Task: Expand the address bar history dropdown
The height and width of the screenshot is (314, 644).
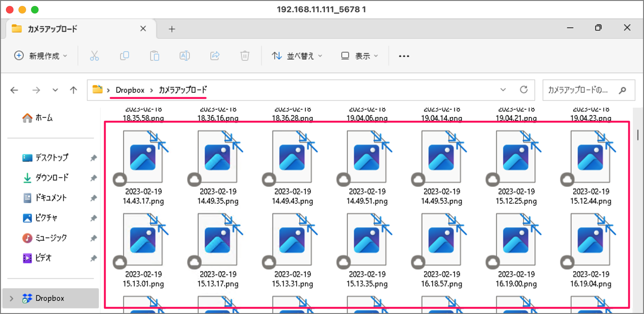Action: 503,90
